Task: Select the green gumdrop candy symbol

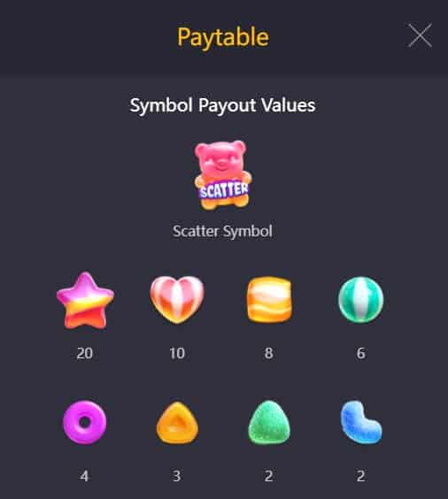Action: tap(269, 422)
